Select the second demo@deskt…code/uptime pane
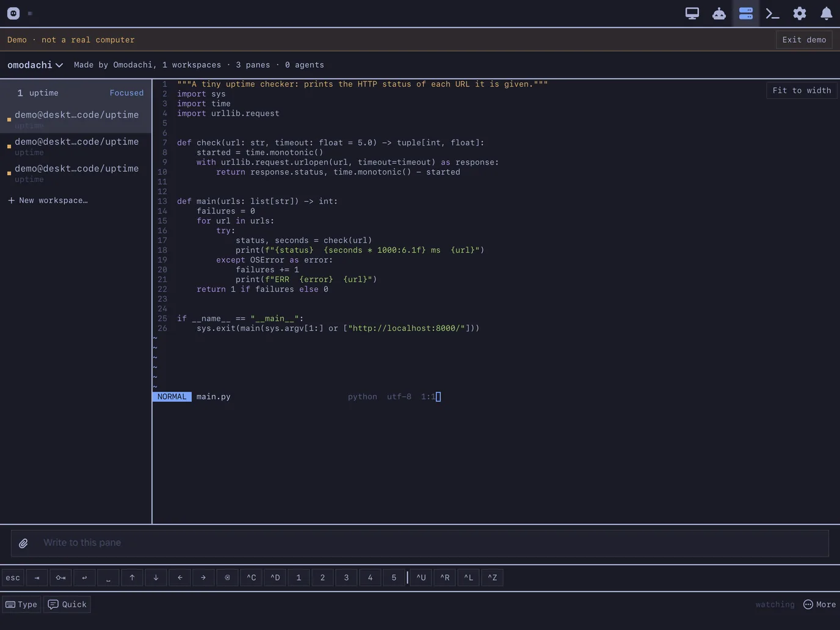Viewport: 840px width, 630px height. pyautogui.click(x=76, y=146)
